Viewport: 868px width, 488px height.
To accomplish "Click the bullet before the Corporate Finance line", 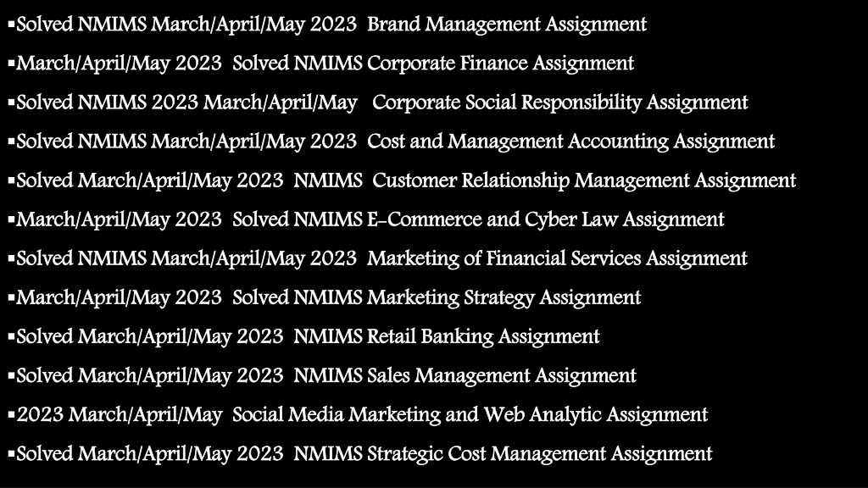I will coord(11,64).
